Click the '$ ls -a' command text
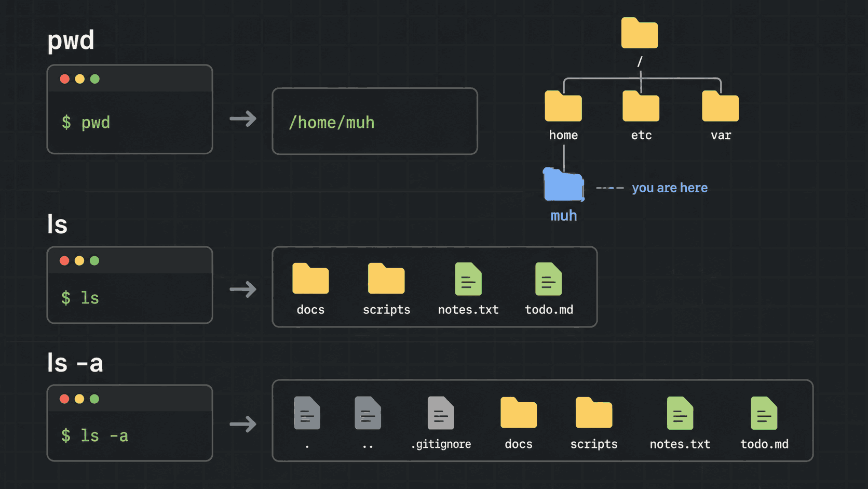The width and height of the screenshot is (868, 489). coord(94,435)
